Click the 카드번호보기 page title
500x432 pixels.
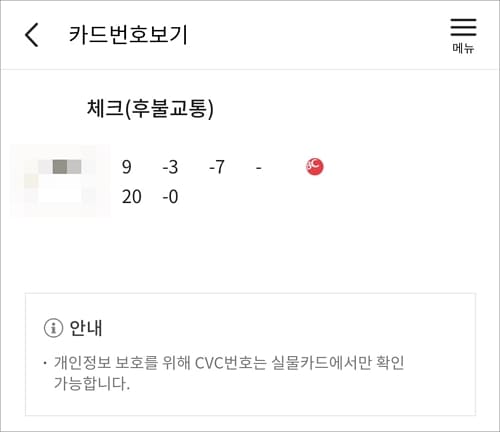click(x=128, y=34)
